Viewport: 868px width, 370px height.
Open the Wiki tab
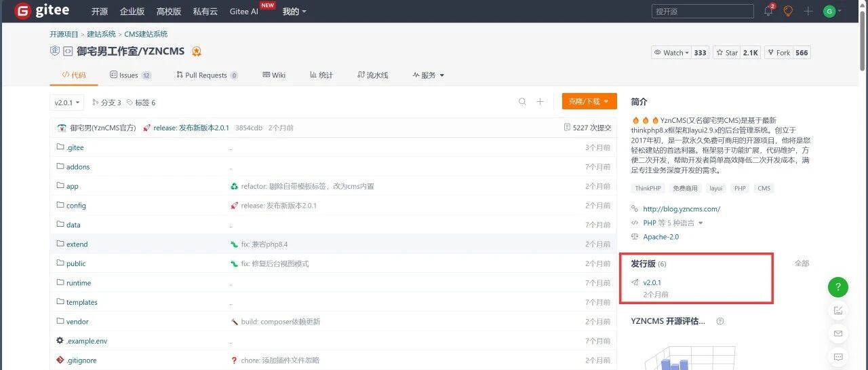coord(274,75)
